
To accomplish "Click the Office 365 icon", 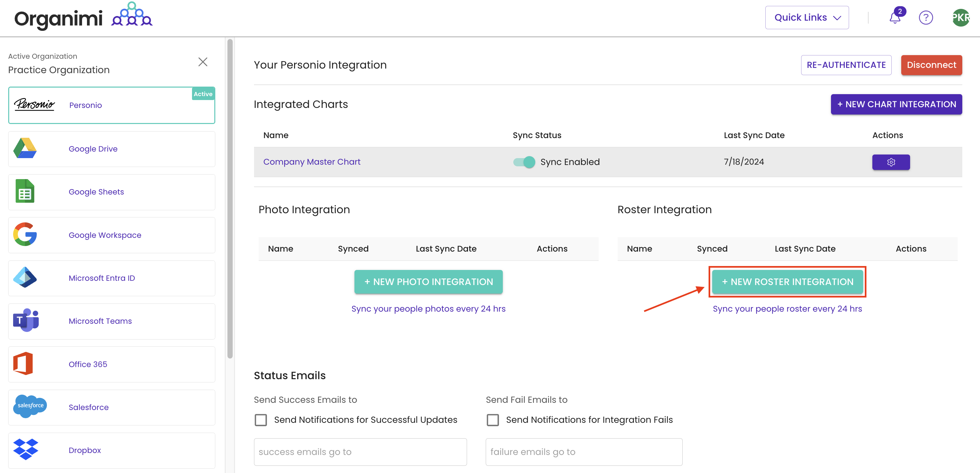I will coord(23,364).
